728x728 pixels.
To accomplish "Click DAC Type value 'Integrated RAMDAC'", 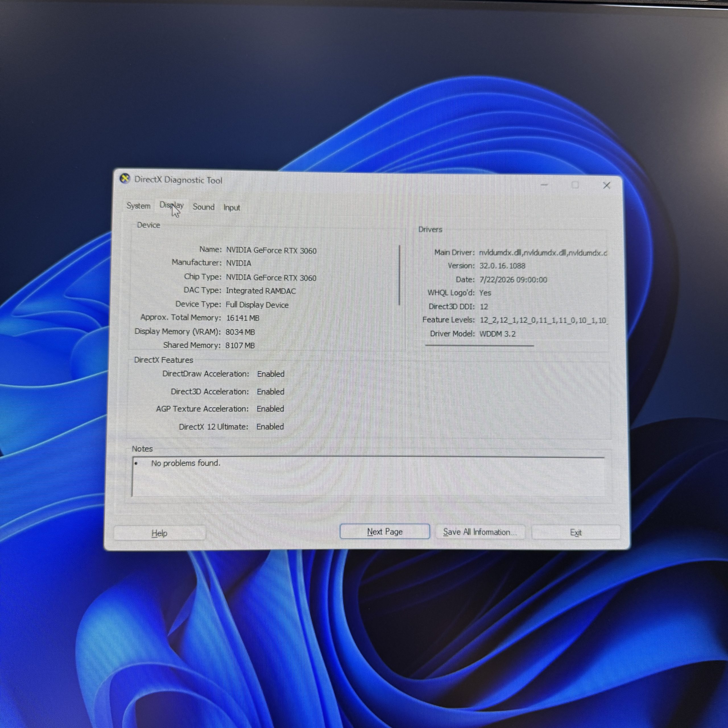I will (261, 291).
